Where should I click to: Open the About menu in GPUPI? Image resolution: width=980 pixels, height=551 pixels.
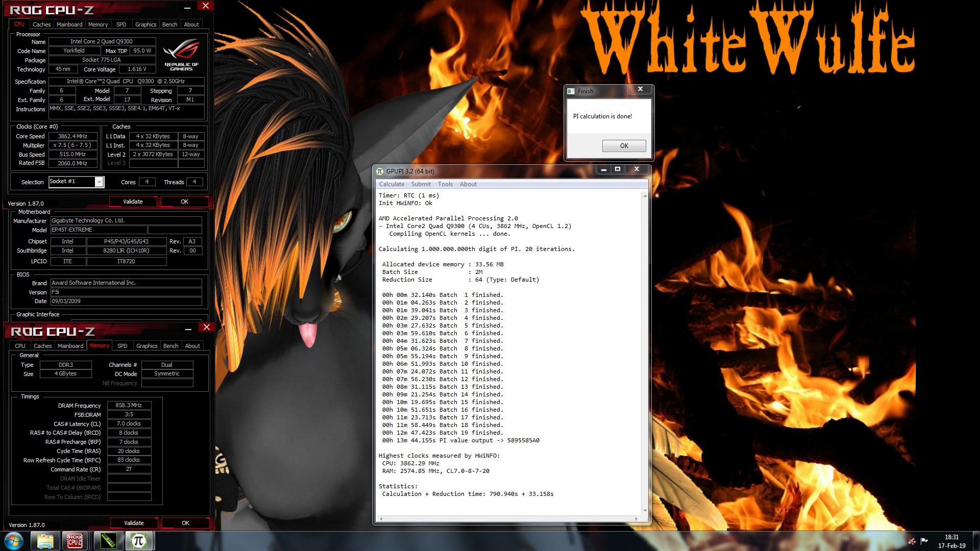tap(468, 184)
